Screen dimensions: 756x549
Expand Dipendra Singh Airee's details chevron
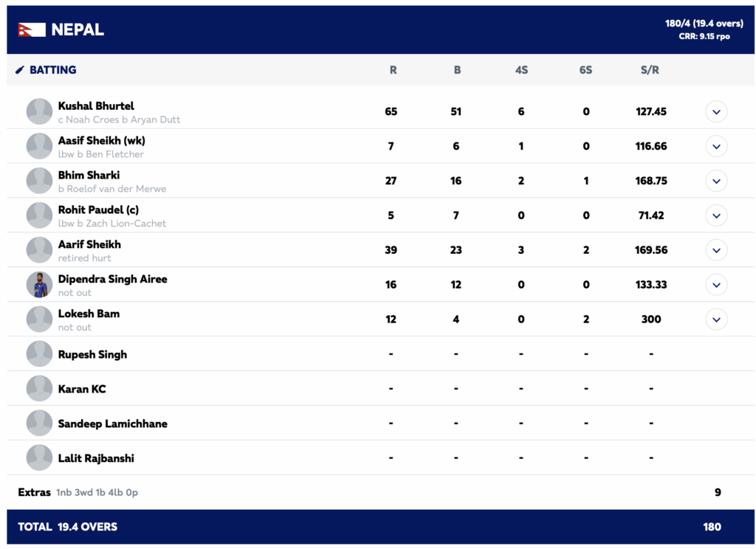point(716,285)
